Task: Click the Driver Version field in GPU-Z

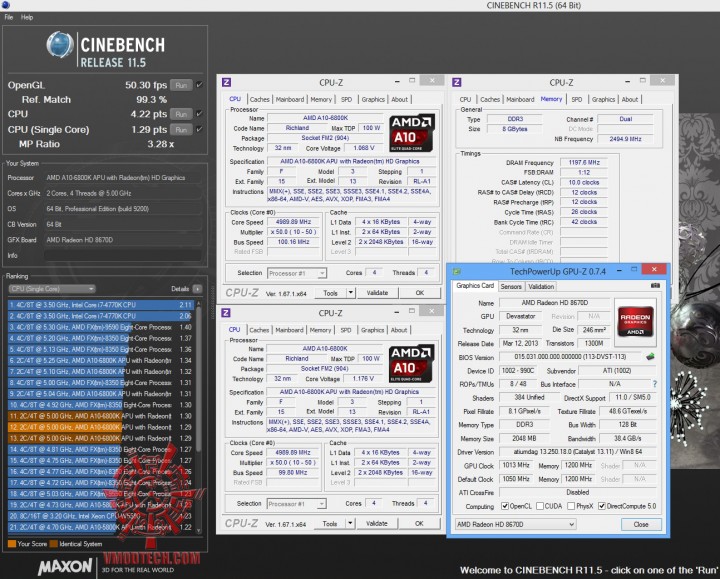Action: tap(578, 452)
